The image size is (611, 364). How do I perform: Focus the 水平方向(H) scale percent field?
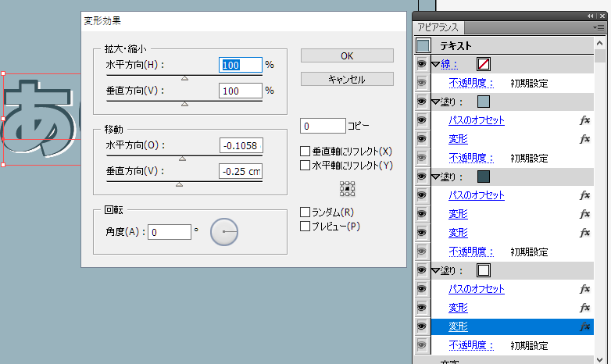(x=241, y=65)
